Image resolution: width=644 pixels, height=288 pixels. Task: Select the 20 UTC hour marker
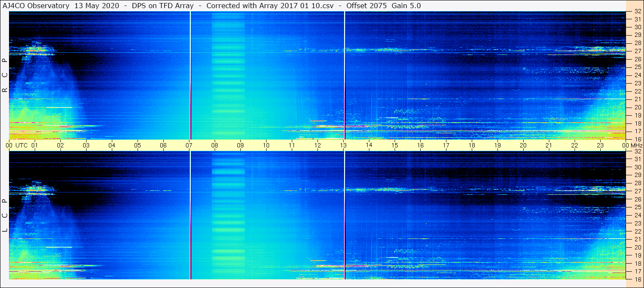coord(523,145)
